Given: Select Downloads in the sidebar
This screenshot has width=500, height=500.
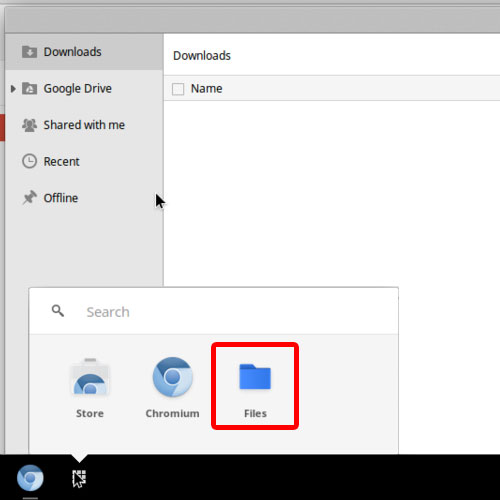Looking at the screenshot, I should (84, 52).
